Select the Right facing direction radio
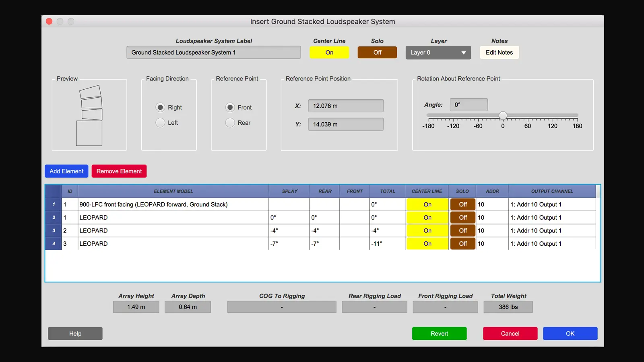644x362 pixels. (160, 107)
